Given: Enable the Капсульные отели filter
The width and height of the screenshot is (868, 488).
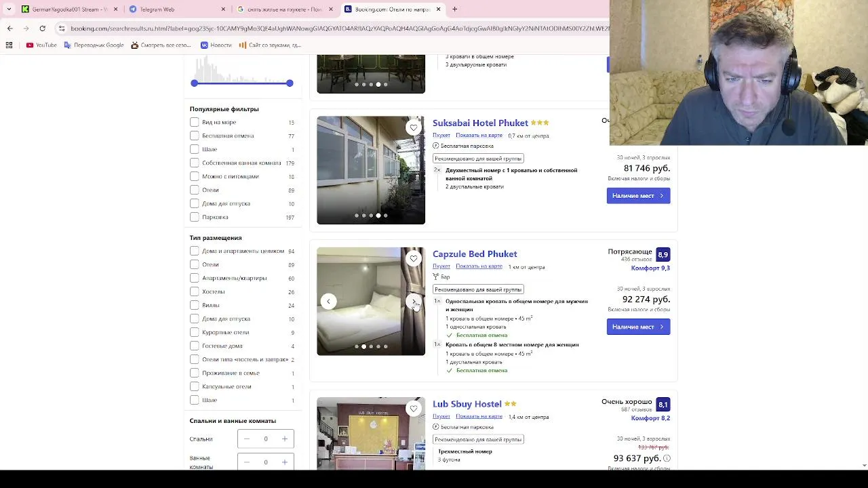Looking at the screenshot, I should click(x=195, y=386).
